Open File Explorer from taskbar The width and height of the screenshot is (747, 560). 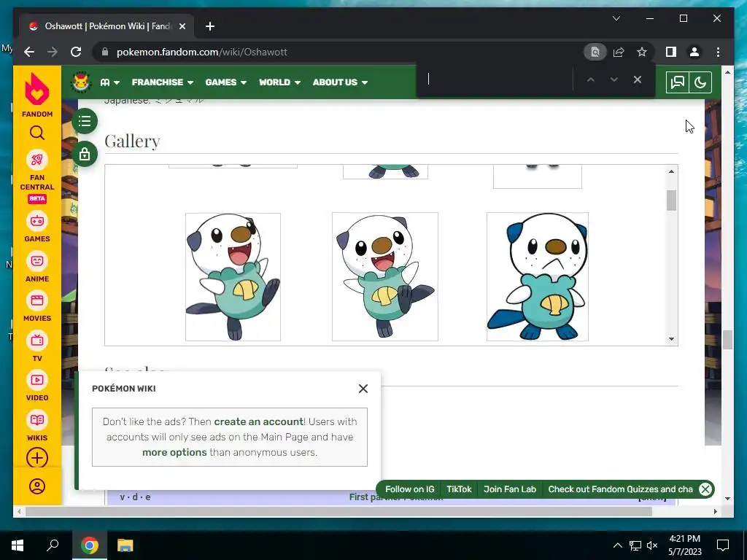tap(125, 545)
